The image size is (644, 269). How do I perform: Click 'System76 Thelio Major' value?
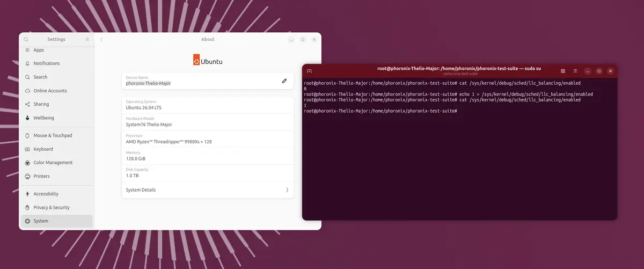tap(149, 125)
